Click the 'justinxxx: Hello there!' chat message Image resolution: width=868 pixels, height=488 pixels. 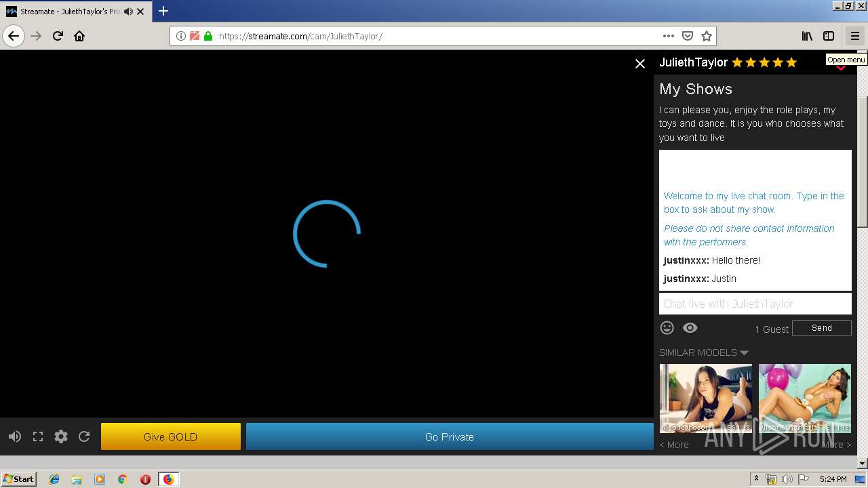point(712,260)
